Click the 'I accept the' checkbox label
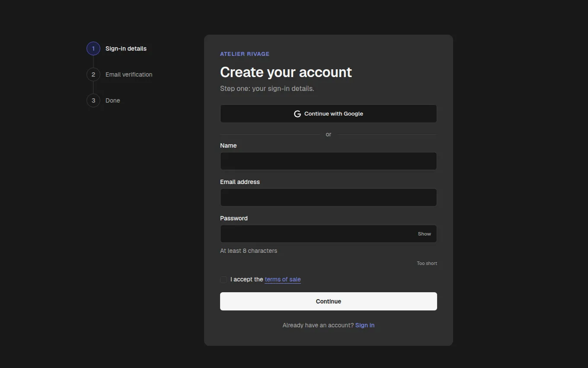The height and width of the screenshot is (368, 588). (247, 279)
